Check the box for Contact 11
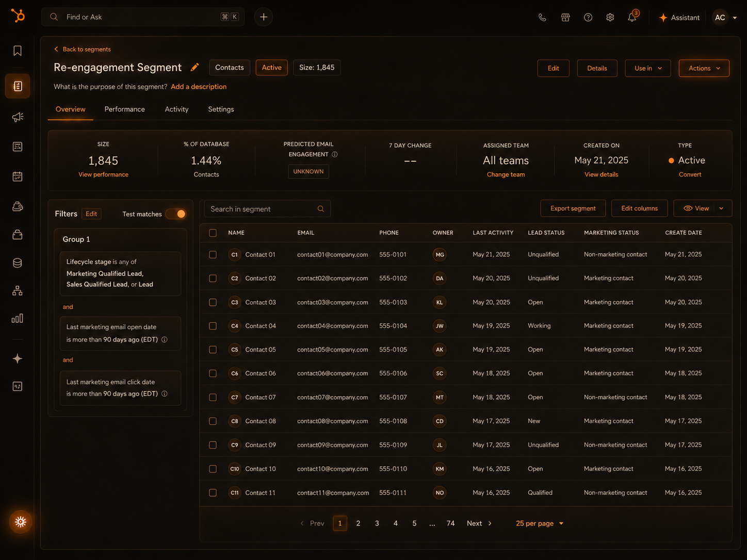The height and width of the screenshot is (560, 747). coord(213,492)
